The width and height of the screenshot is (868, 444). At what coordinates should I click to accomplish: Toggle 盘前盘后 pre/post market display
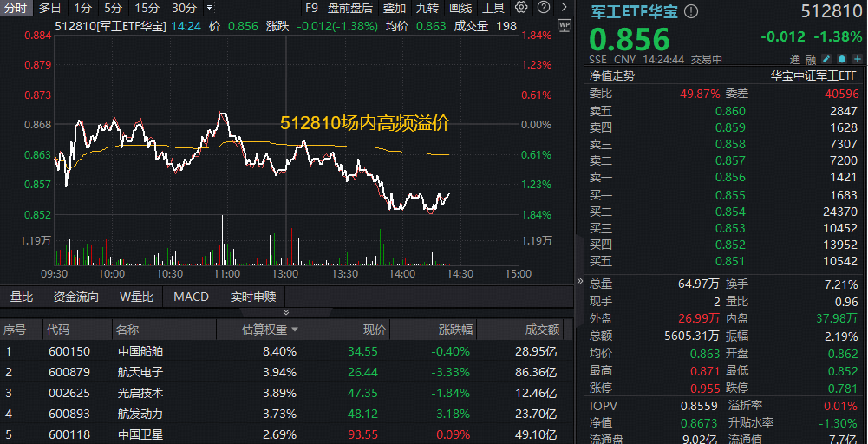[x=350, y=8]
